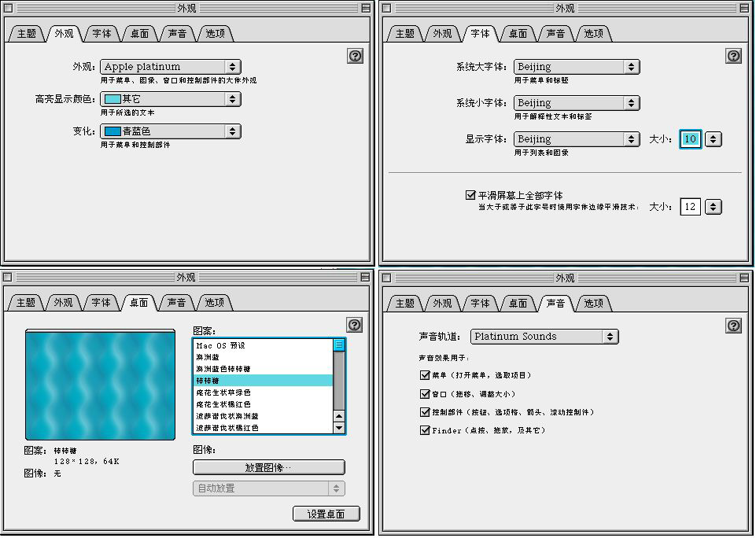This screenshot has width=756, height=538.
Task: Click the 放置图像 button
Action: pyautogui.click(x=268, y=467)
